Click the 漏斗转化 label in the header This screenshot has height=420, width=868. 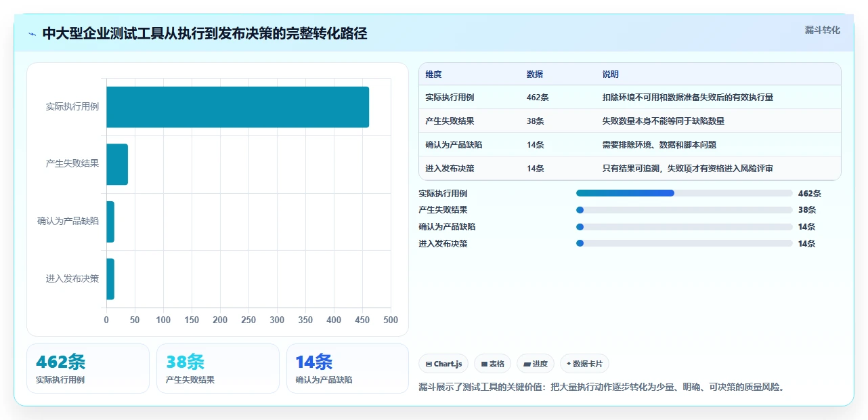click(822, 30)
